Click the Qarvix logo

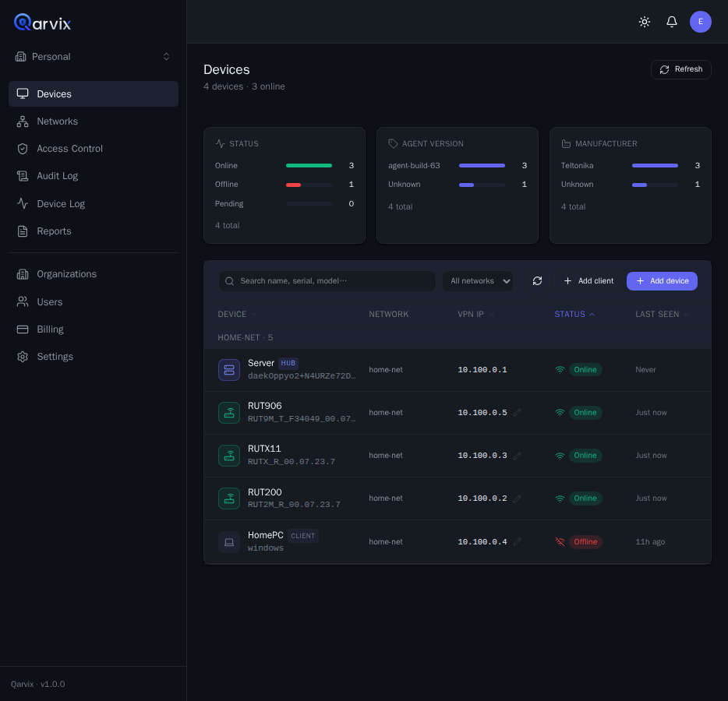[x=42, y=23]
